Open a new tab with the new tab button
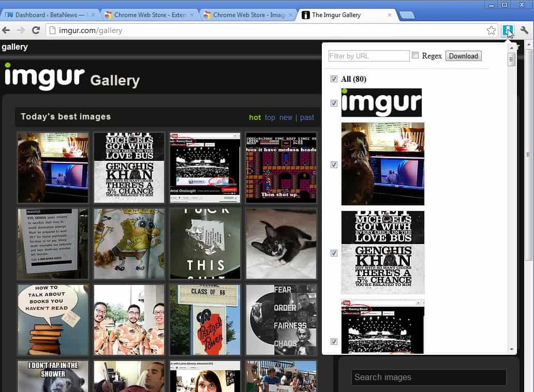This screenshot has width=534, height=392. click(x=407, y=15)
